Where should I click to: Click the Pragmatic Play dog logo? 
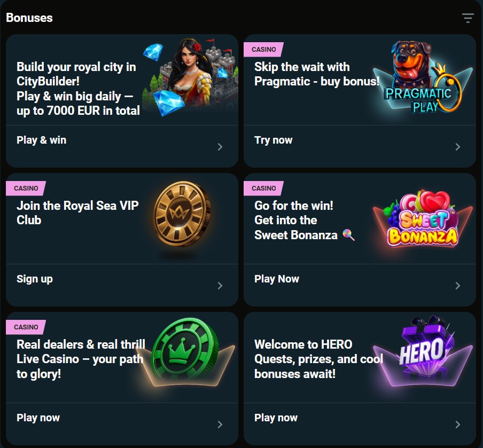click(423, 77)
